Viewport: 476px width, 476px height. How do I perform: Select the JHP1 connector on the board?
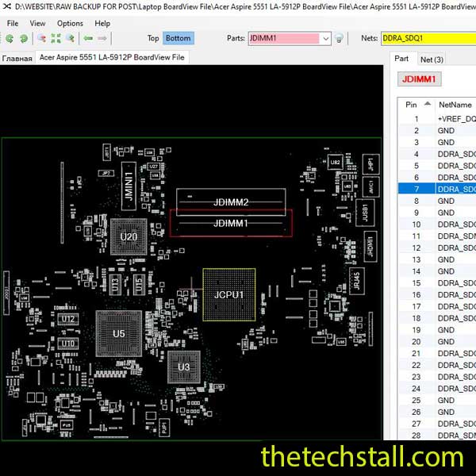(x=370, y=164)
